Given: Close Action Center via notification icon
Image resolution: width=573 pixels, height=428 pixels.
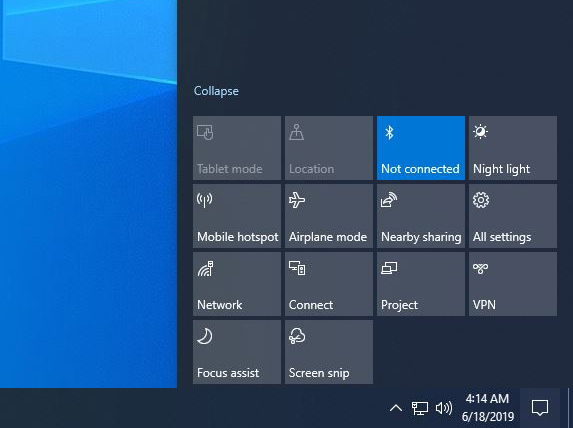Looking at the screenshot, I should tap(540, 408).
